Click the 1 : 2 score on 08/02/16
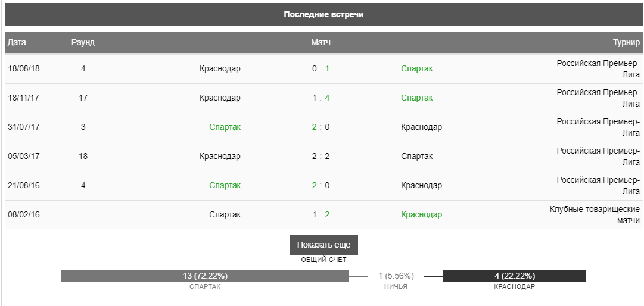Viewport: 644px width, 306px height. coord(321,214)
